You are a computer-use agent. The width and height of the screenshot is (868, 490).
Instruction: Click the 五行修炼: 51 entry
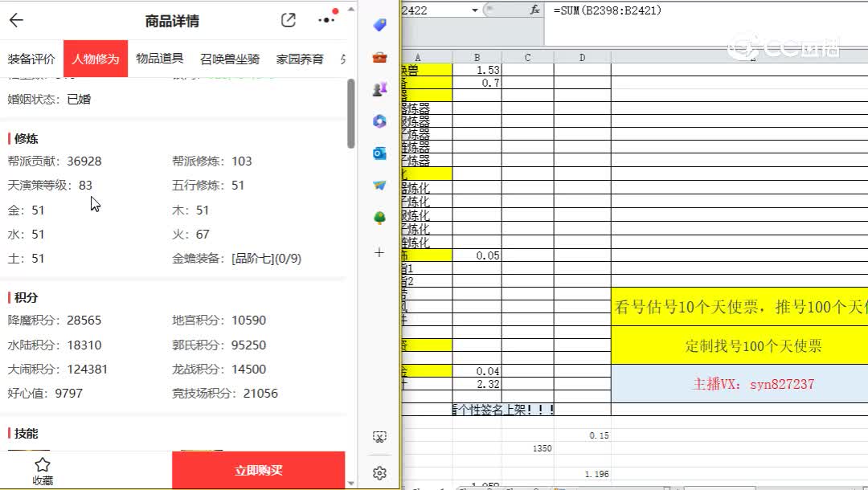[208, 186]
